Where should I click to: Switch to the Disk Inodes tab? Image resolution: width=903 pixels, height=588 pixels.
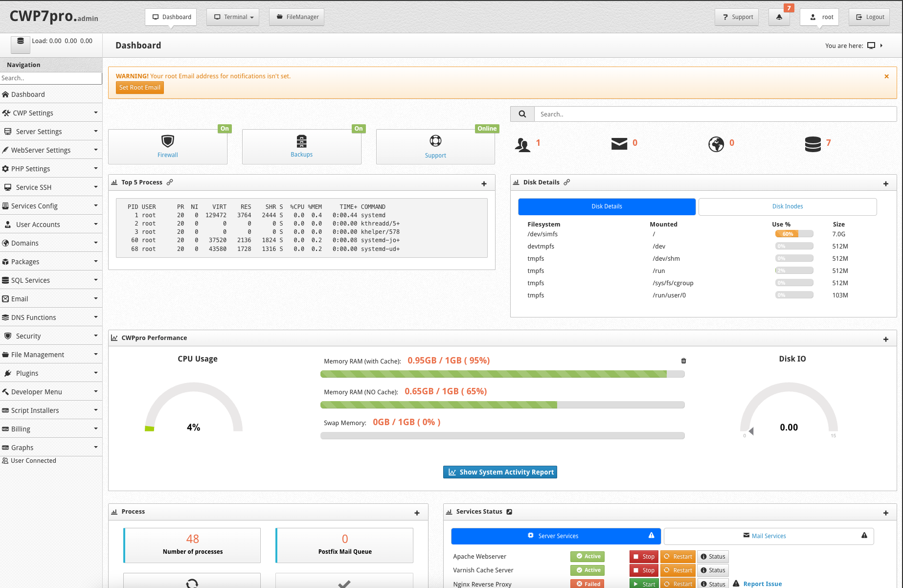tap(788, 206)
